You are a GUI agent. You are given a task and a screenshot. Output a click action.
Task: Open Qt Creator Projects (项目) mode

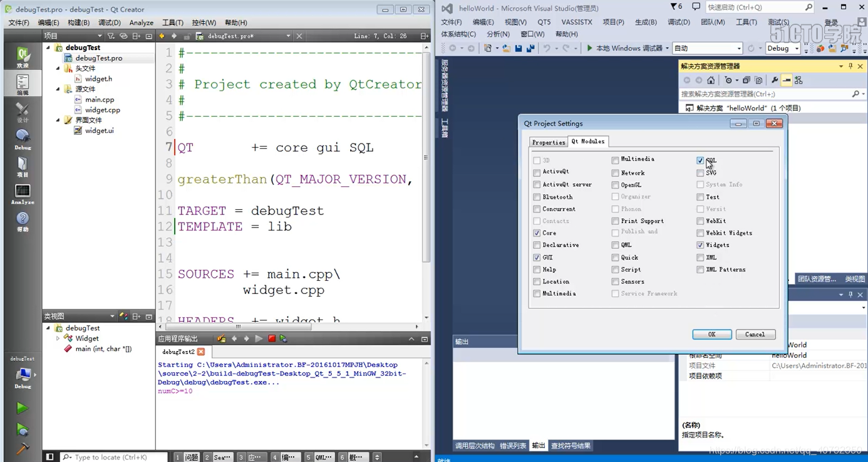[x=23, y=167]
